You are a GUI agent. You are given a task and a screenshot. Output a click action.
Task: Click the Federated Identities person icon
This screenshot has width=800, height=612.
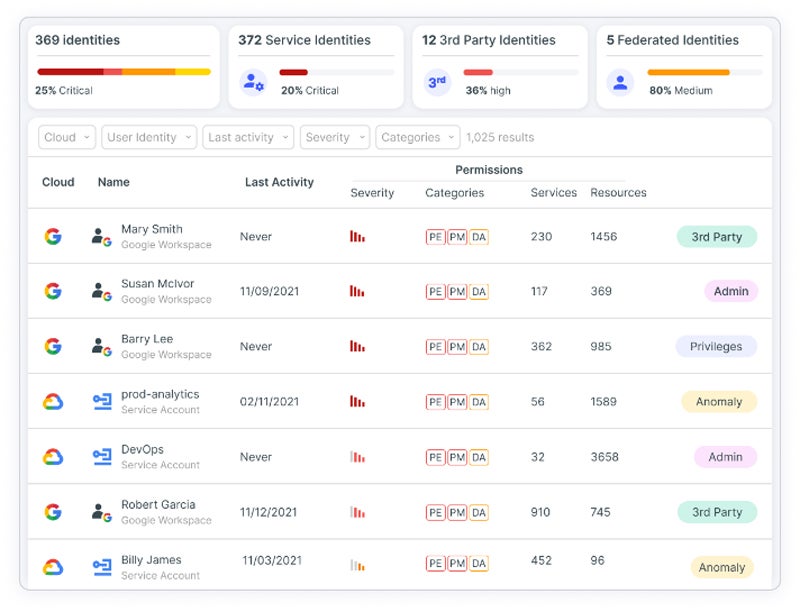[x=621, y=82]
